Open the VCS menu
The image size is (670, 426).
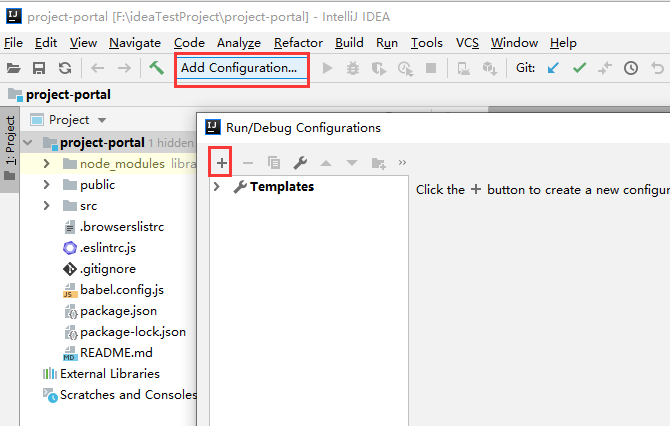point(467,43)
